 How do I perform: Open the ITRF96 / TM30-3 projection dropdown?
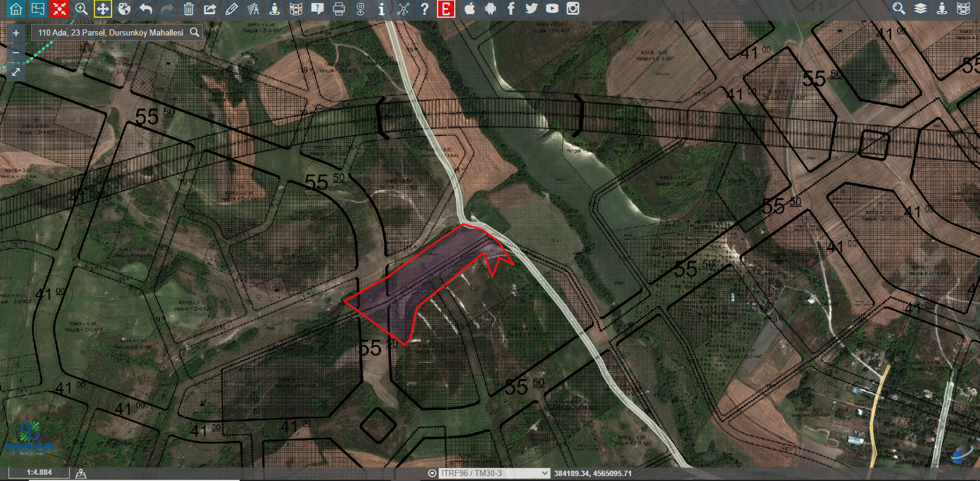coord(494,473)
